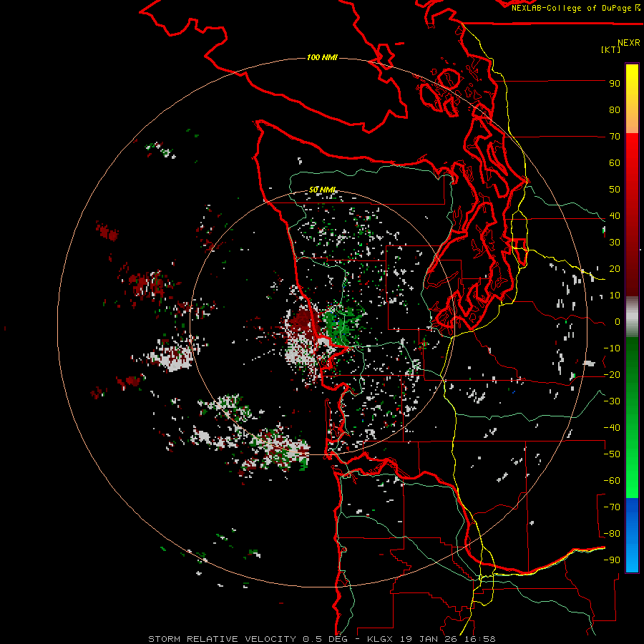This screenshot has height=644, width=644.
Task: Click the positive 10 scale value
Action: pos(615,296)
